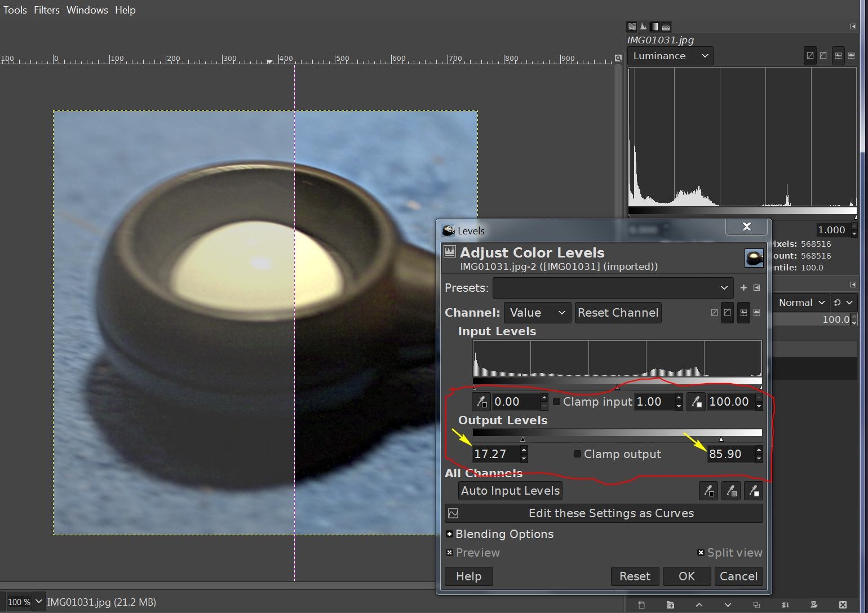This screenshot has height=613, width=868.
Task: Switch to the Histogram dock tab icon
Action: click(643, 26)
